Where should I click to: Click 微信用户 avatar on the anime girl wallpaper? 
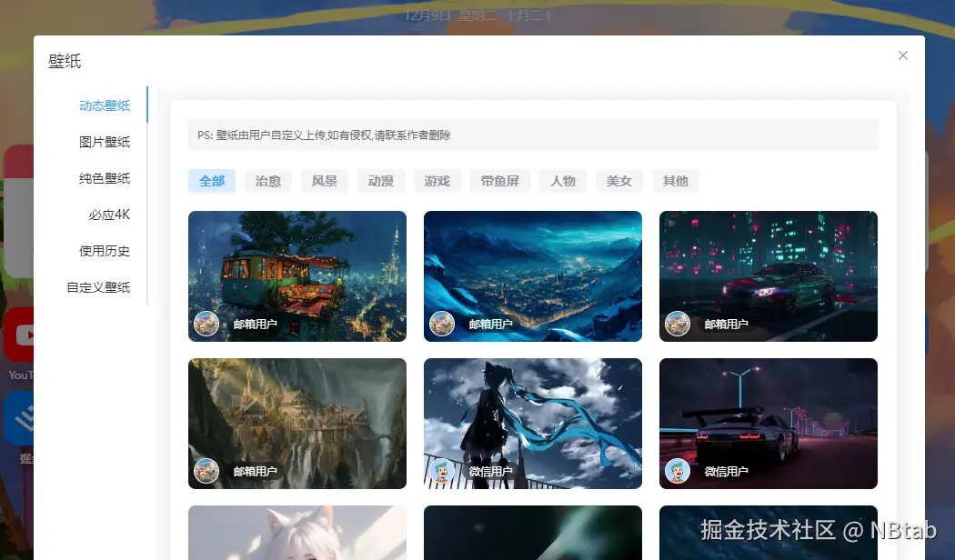[x=442, y=470]
